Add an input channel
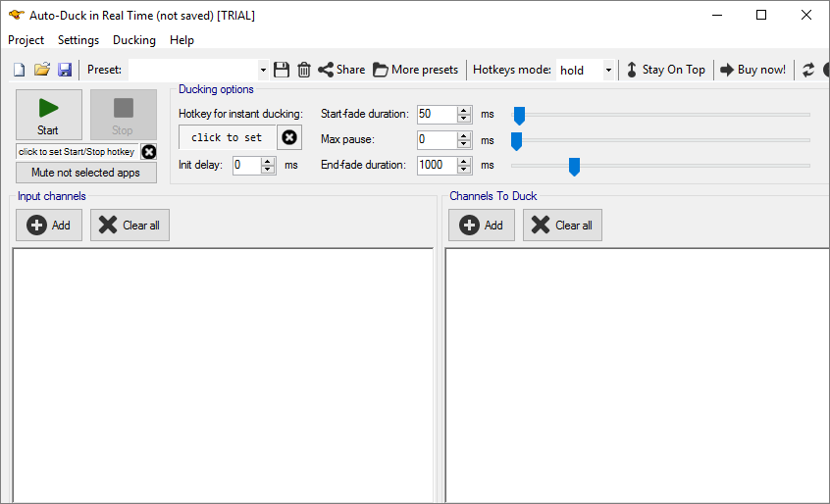 pyautogui.click(x=49, y=226)
